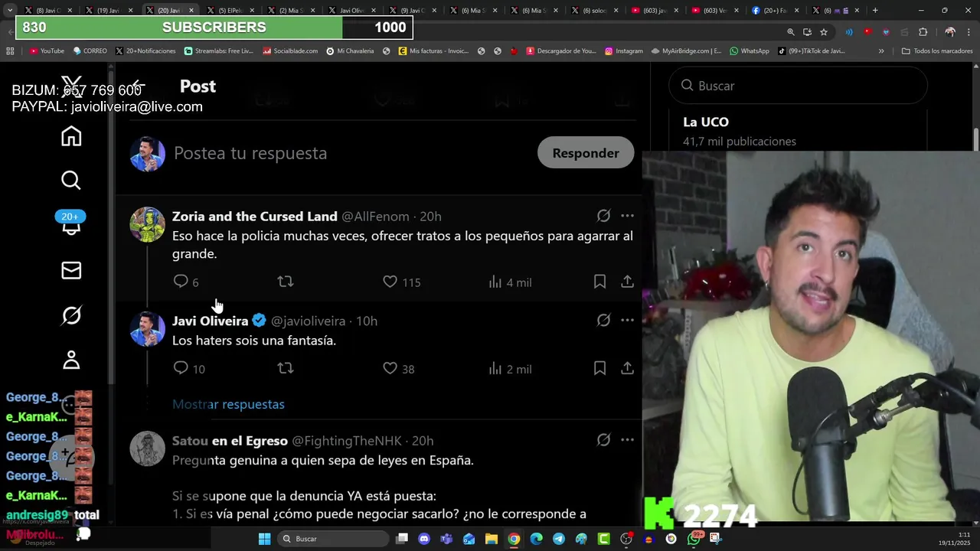Open the Messages envelope icon in sidebar

point(71,271)
